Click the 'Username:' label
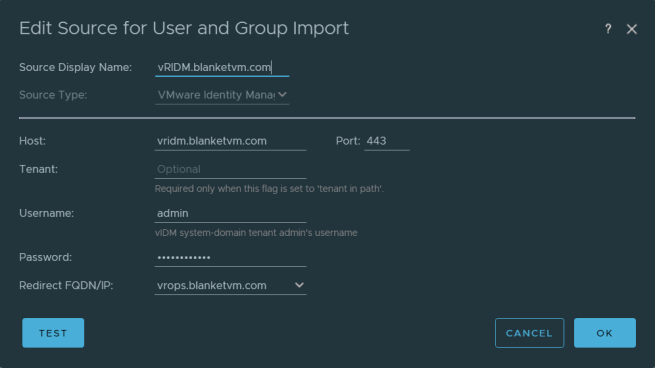Screen dimensions: 655x368 46,213
